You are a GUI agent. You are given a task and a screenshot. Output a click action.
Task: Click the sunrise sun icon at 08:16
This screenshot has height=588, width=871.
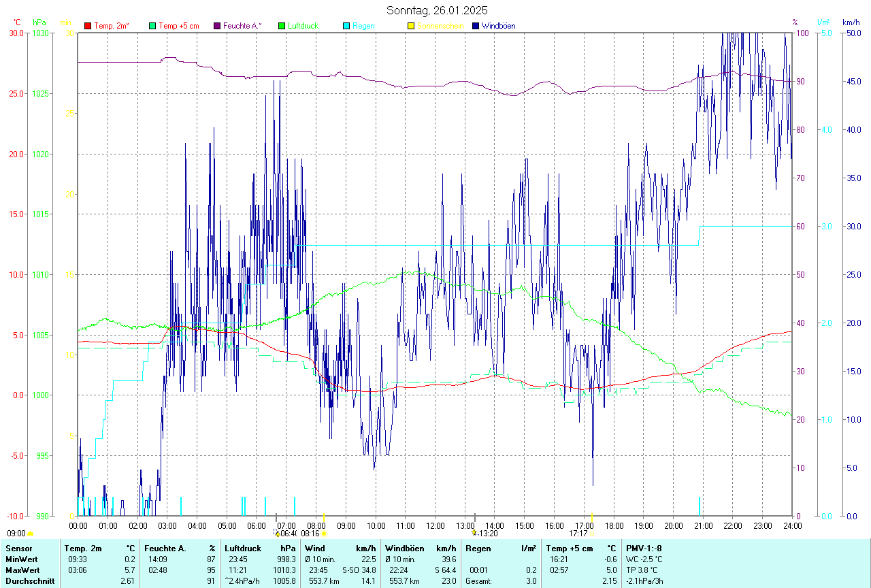pyautogui.click(x=324, y=534)
